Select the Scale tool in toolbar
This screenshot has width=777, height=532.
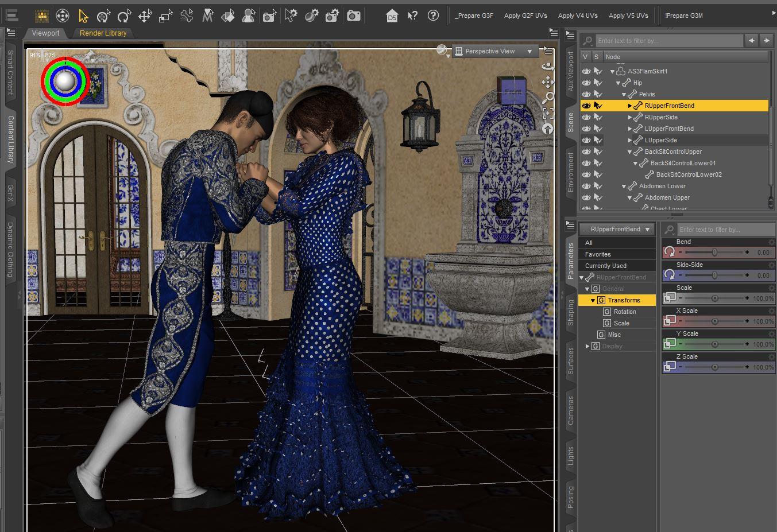coord(165,16)
